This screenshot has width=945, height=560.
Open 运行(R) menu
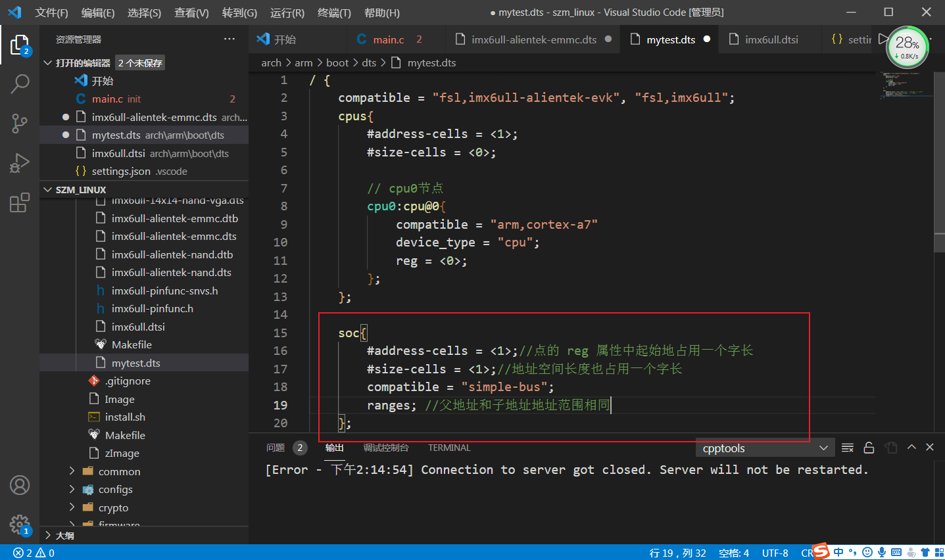[287, 12]
